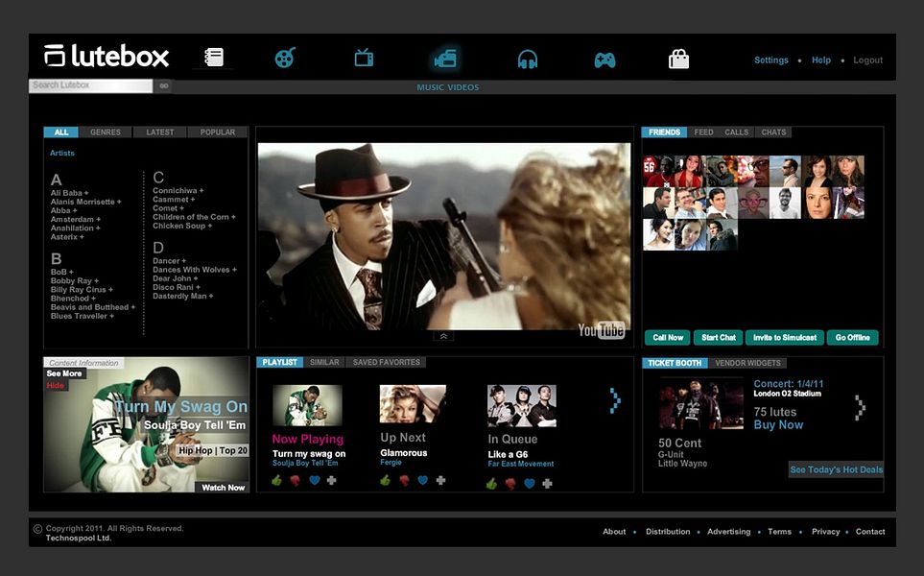924x576 pixels.
Task: Click the Call Now button
Action: click(668, 337)
